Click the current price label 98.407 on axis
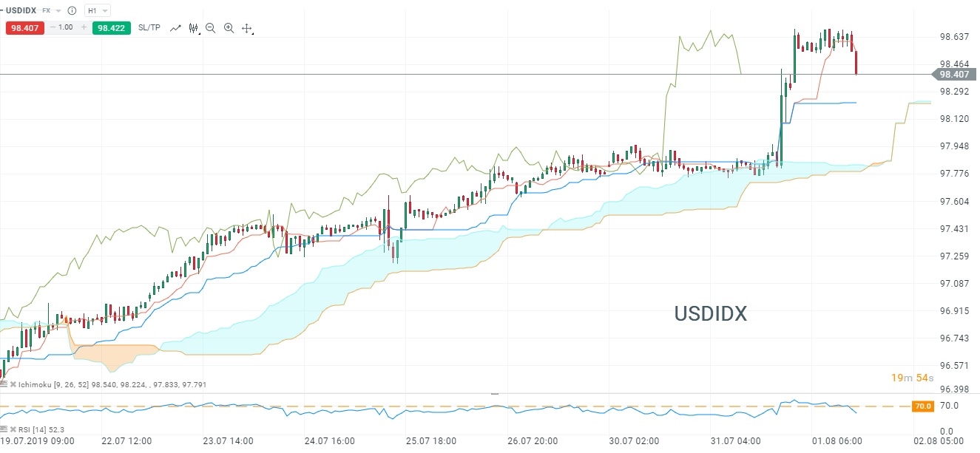This screenshot has height=453, width=980. [x=953, y=75]
